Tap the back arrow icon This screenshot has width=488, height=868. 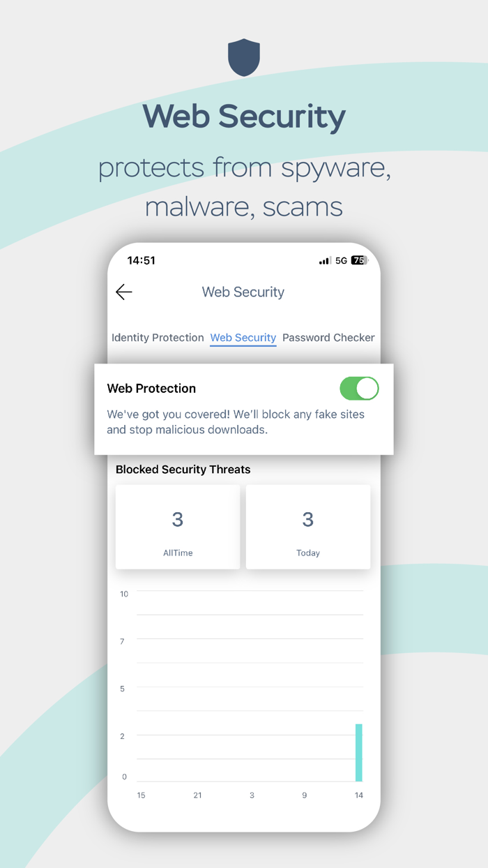(124, 292)
